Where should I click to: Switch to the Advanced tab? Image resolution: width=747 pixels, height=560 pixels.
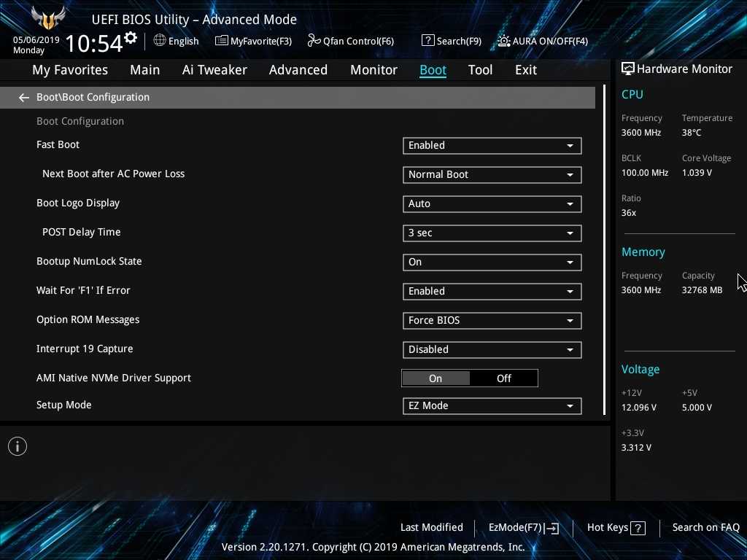pyautogui.click(x=298, y=70)
